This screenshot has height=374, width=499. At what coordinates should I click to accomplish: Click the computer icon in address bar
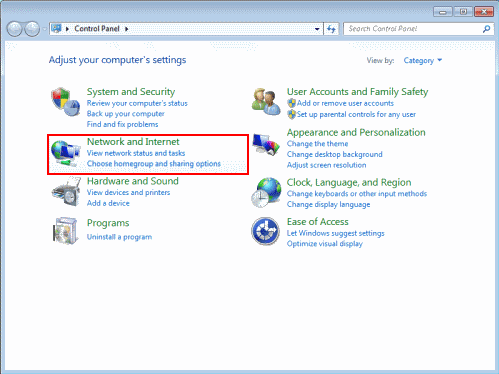[x=56, y=29]
